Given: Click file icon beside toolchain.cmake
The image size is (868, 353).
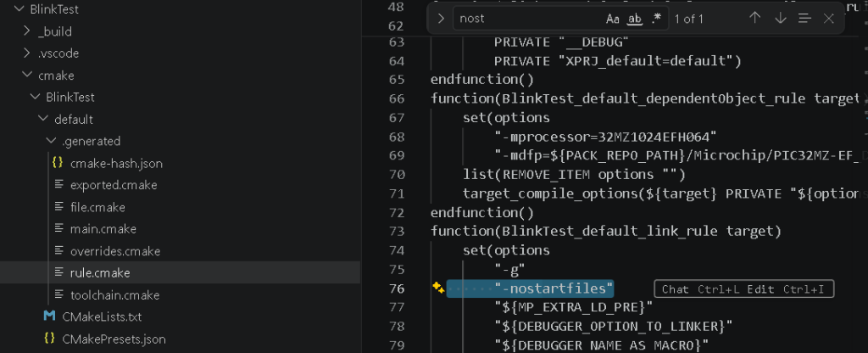Looking at the screenshot, I should (59, 294).
